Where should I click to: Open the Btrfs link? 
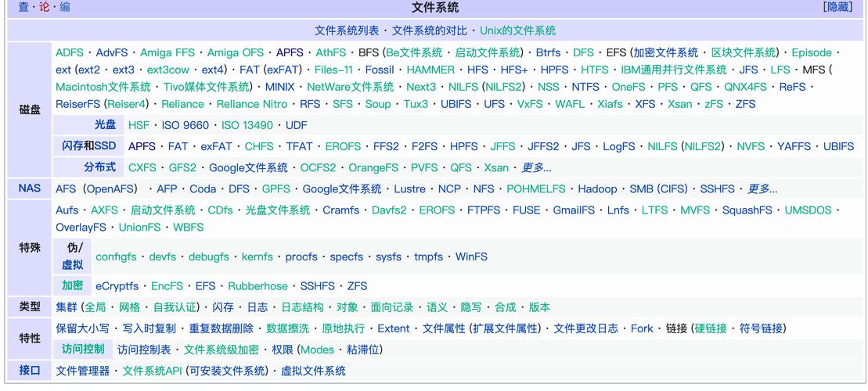pyautogui.click(x=548, y=52)
